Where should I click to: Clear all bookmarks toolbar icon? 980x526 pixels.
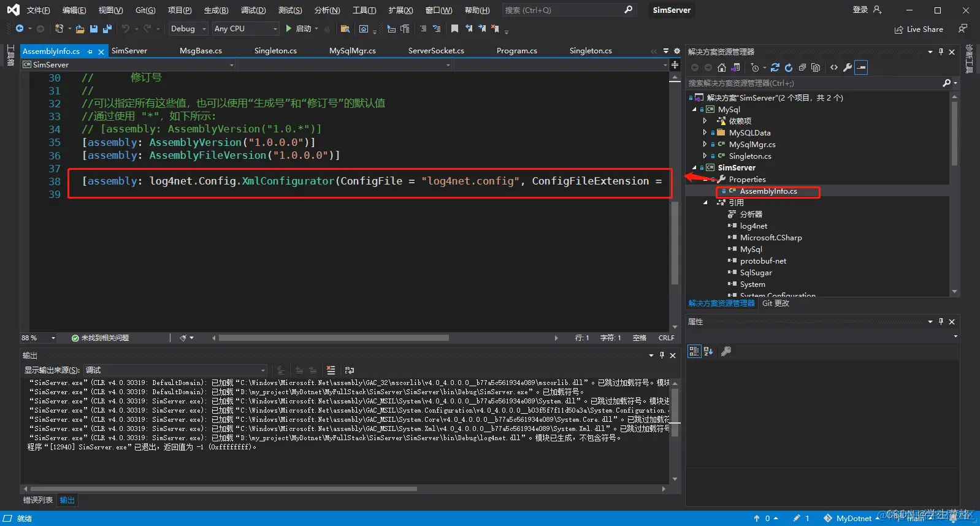(x=496, y=29)
